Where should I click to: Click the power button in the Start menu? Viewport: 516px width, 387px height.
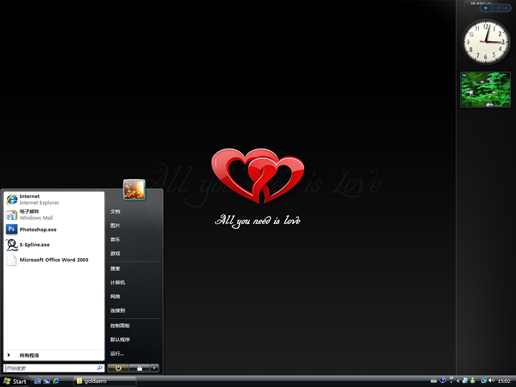[x=118, y=368]
